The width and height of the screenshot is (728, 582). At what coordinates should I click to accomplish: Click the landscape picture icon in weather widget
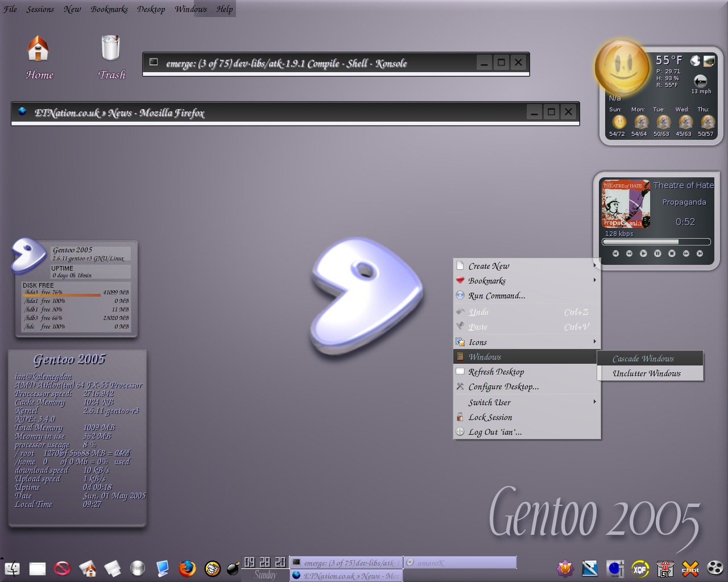pyautogui.click(x=709, y=61)
